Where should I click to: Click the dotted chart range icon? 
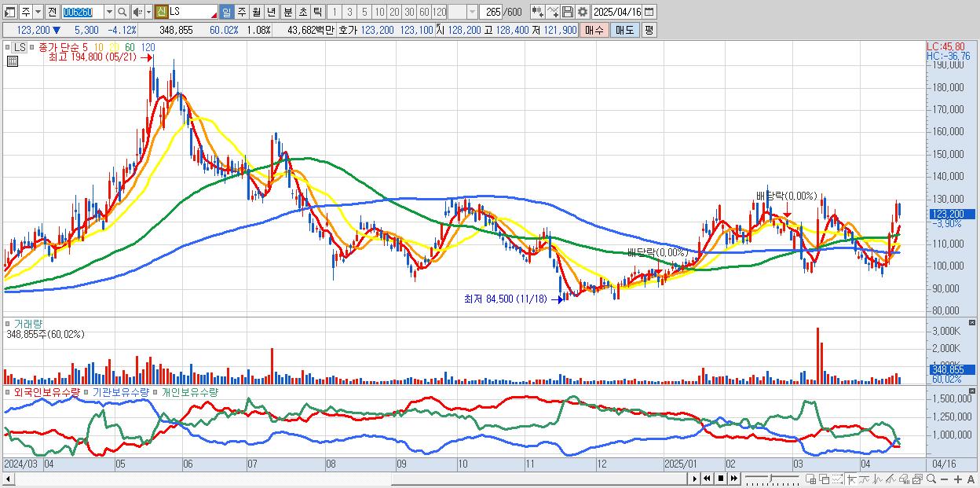pyautogui.click(x=837, y=479)
